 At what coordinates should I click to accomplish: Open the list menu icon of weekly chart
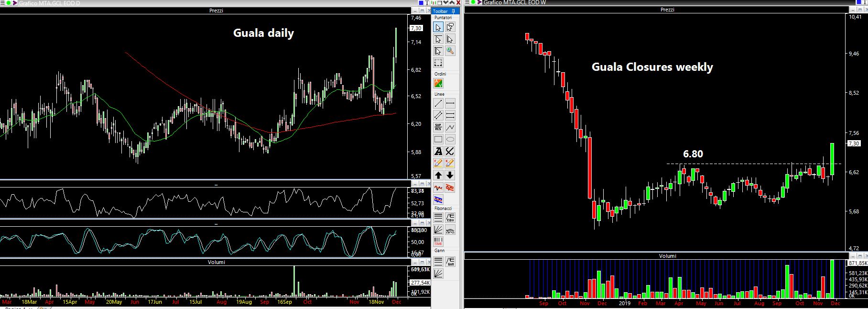tap(467, 2)
